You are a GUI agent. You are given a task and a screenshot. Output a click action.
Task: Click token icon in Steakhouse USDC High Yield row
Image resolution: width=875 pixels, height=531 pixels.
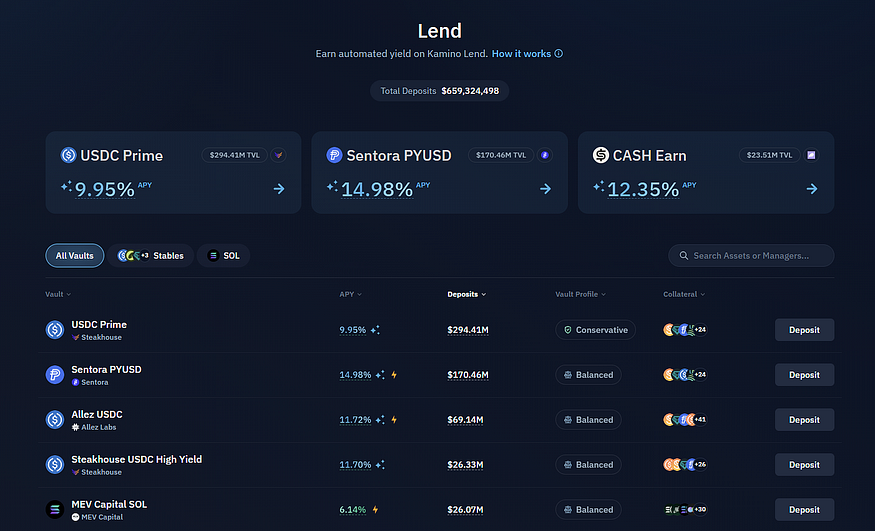point(55,465)
